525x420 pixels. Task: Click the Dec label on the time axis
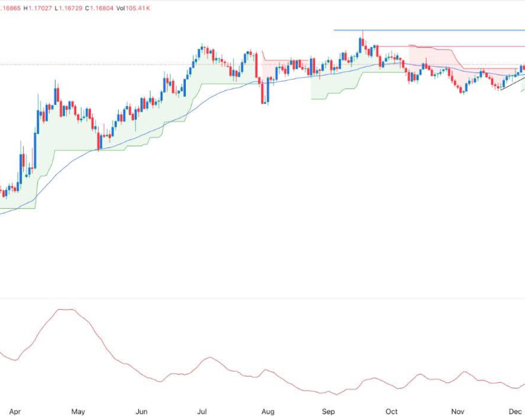pyautogui.click(x=516, y=412)
